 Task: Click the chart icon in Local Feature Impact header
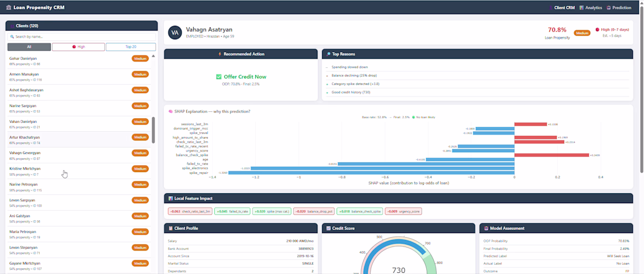170,198
